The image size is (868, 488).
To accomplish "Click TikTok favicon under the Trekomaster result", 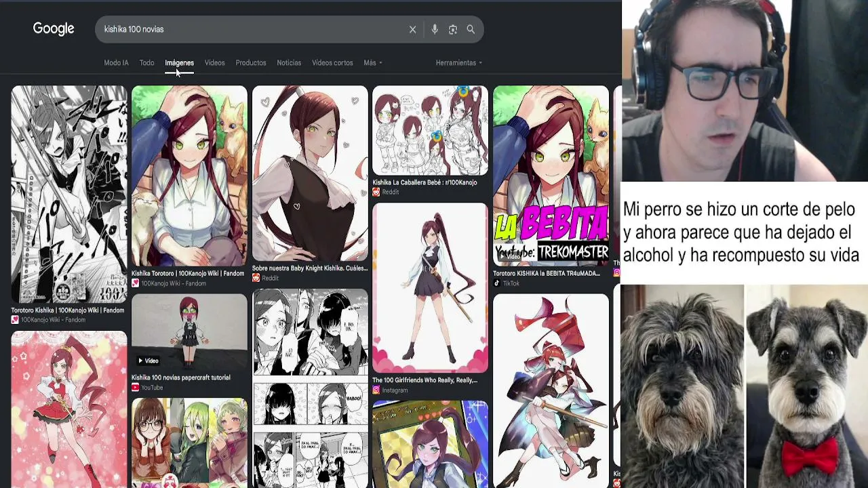I will coord(496,283).
